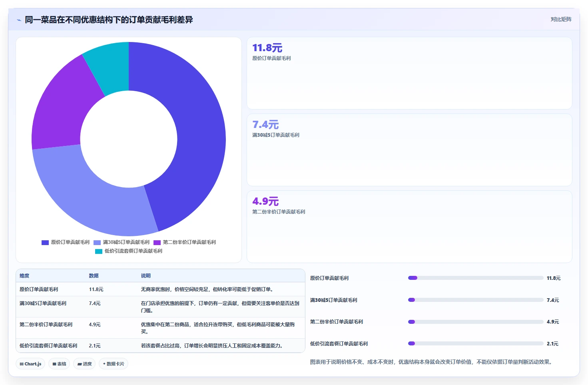Click table value 11.8元
Image resolution: width=588 pixels, height=385 pixels.
(96, 289)
